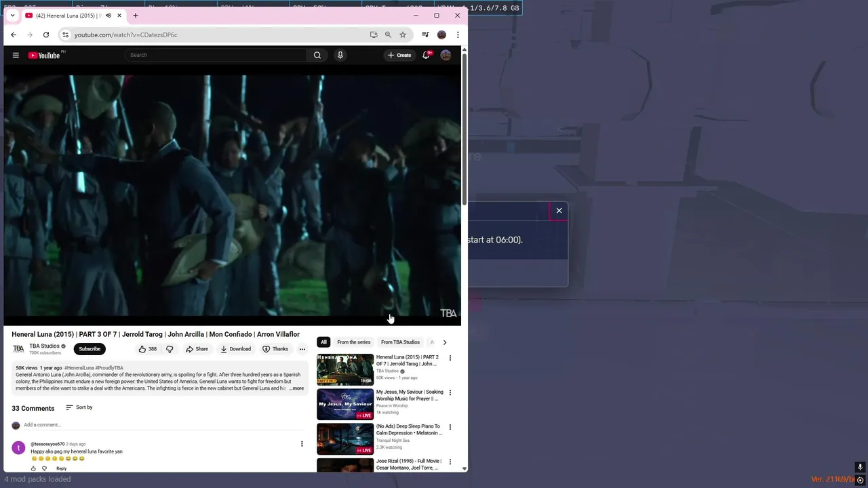Click the YouTube search magnifier button

click(x=317, y=55)
